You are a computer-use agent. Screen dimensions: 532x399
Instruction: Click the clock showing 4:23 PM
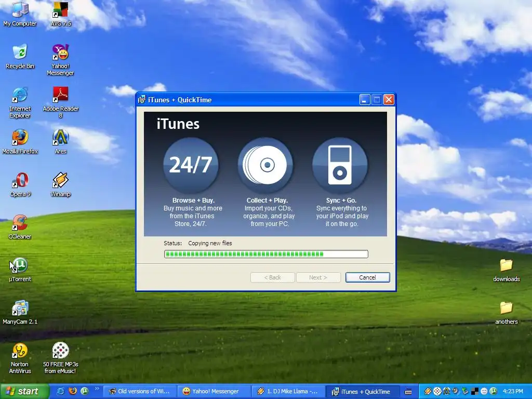pyautogui.click(x=513, y=392)
